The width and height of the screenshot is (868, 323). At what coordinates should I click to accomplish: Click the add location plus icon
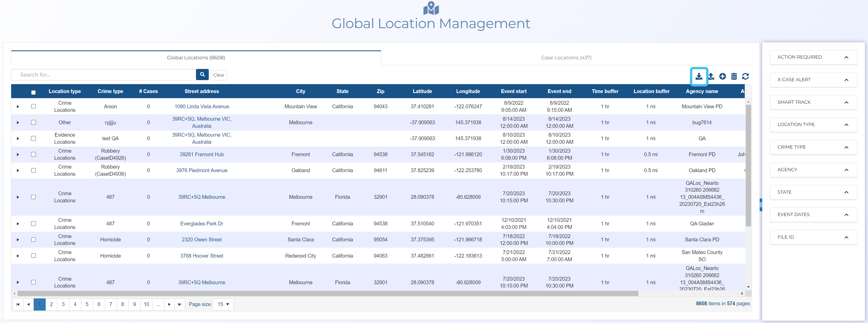point(722,77)
